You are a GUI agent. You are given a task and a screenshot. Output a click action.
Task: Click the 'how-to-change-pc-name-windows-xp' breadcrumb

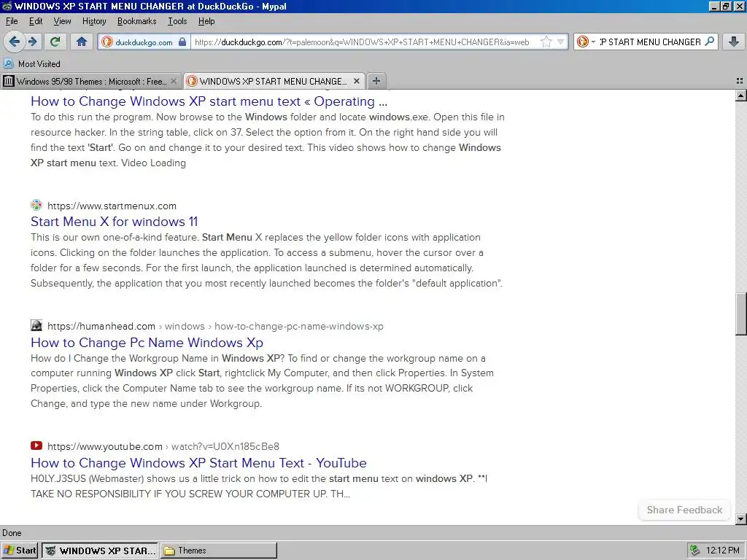(298, 326)
